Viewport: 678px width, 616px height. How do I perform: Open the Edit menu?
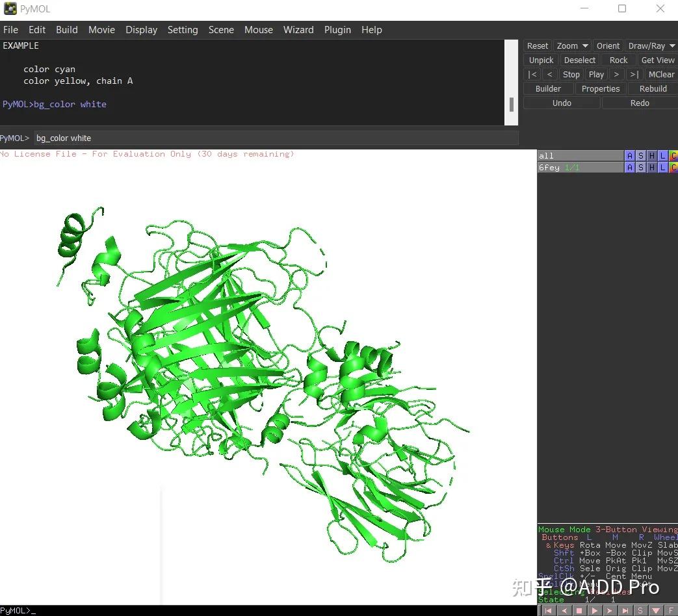click(x=37, y=30)
